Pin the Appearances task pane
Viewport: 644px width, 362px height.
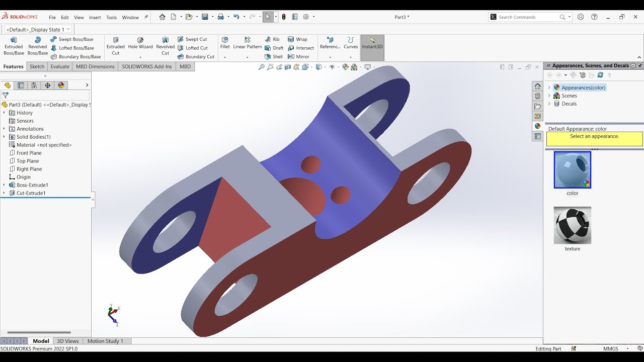(640, 66)
